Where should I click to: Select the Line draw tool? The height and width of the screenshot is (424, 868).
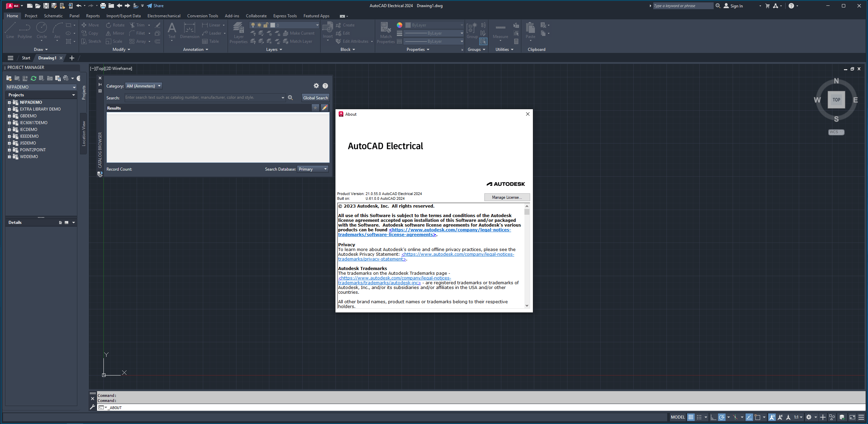(x=10, y=30)
